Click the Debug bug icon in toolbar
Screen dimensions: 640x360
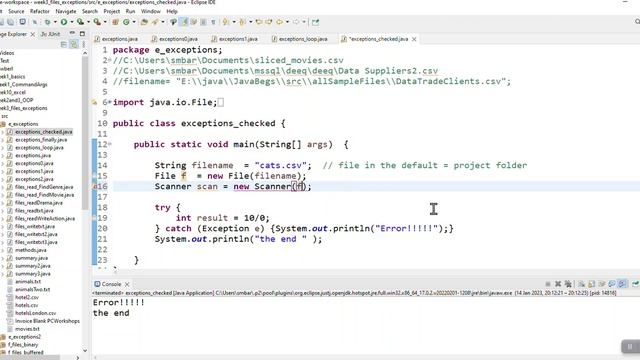point(47,22)
